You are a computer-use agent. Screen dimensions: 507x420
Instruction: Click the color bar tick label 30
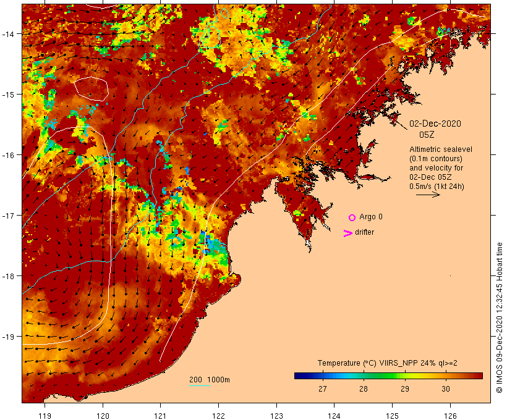446,389
